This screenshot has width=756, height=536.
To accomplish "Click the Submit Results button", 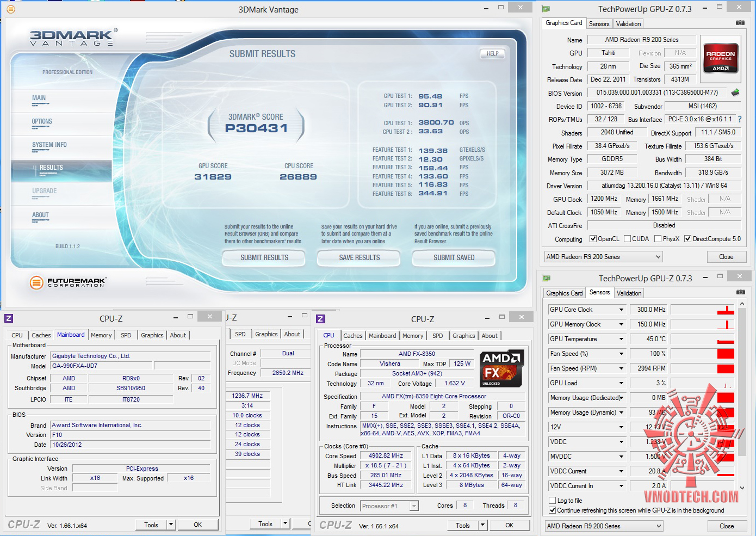I will [x=264, y=257].
